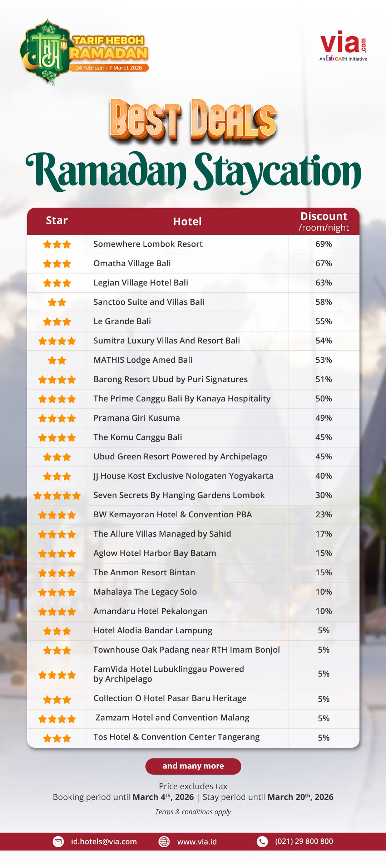Click the via.com logo
This screenshot has height=868, width=386.
tap(343, 46)
